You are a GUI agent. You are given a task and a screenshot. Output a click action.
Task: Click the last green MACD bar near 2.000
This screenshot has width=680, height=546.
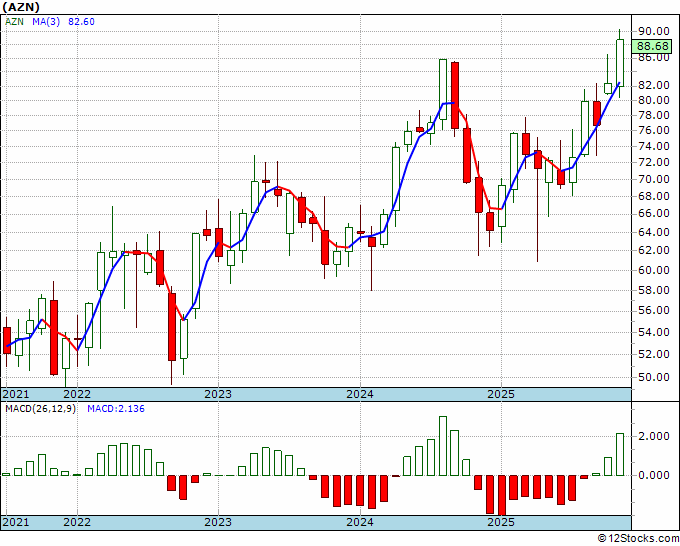tap(620, 455)
